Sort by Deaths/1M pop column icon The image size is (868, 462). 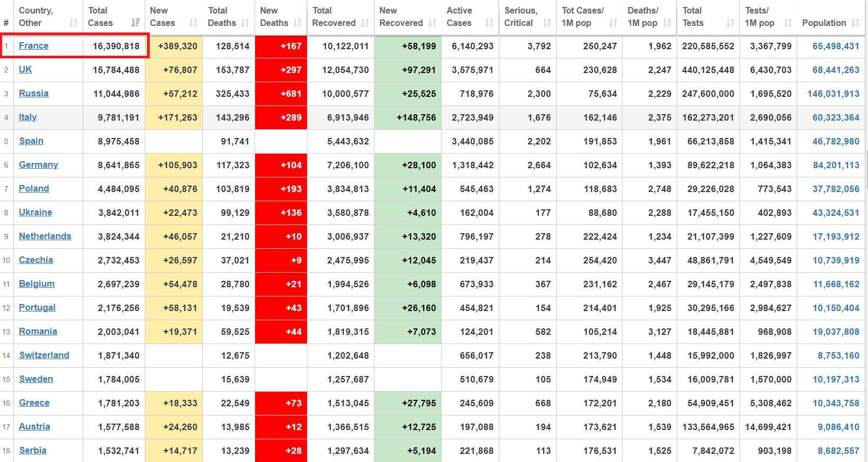tap(667, 23)
